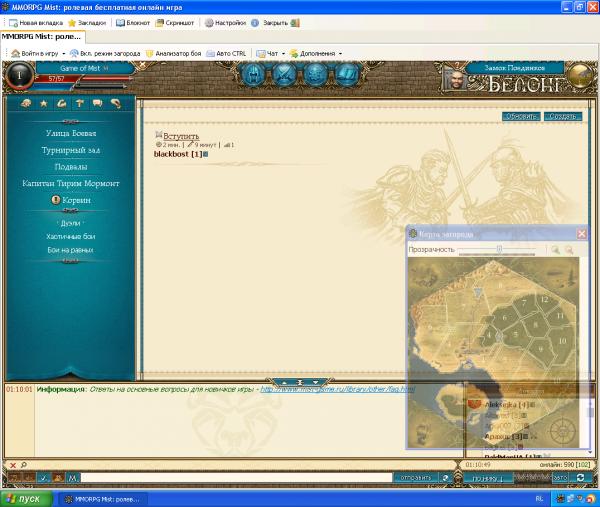Open the helmet character icon in top bar
This screenshot has width=600, height=507.
coord(253,74)
